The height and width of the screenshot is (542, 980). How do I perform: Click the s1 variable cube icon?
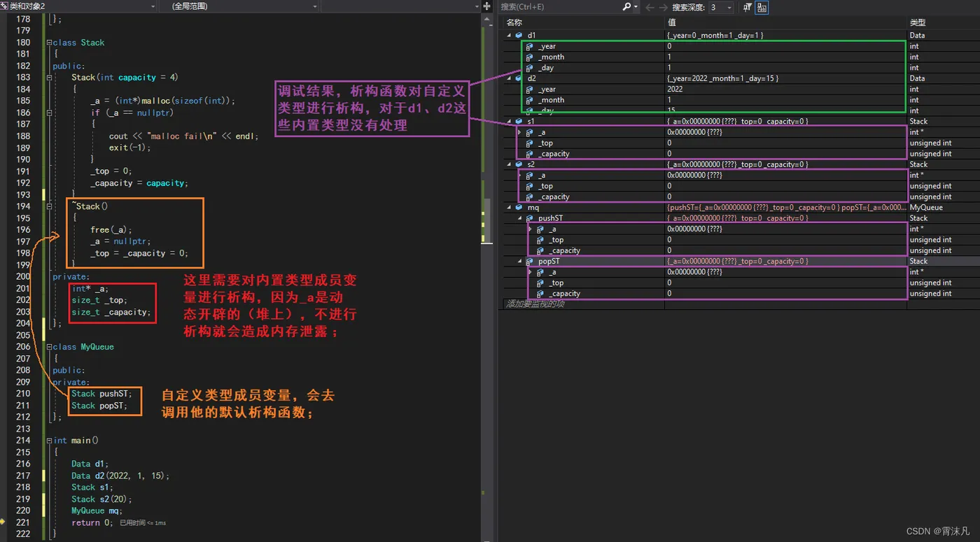[x=519, y=122]
